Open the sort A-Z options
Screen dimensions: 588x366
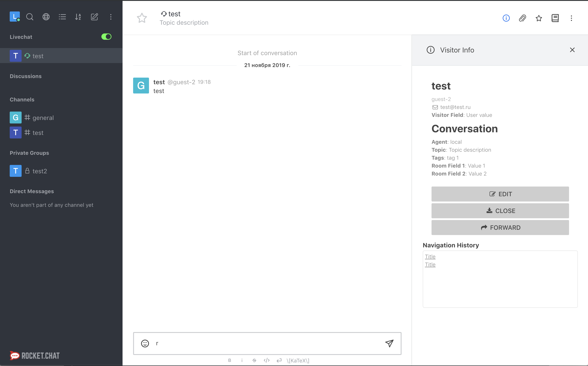click(x=78, y=17)
